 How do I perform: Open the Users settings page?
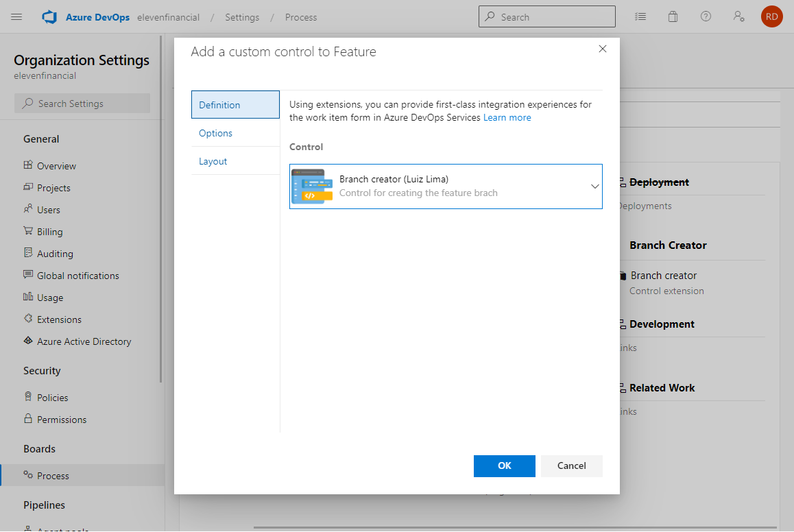[x=48, y=210]
